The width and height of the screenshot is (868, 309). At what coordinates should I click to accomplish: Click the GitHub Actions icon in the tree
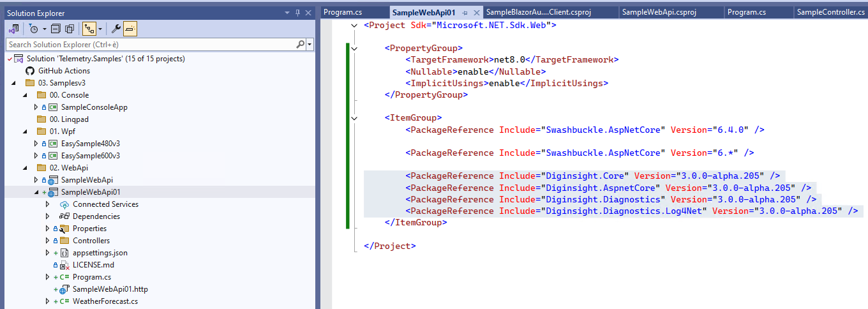tap(30, 71)
